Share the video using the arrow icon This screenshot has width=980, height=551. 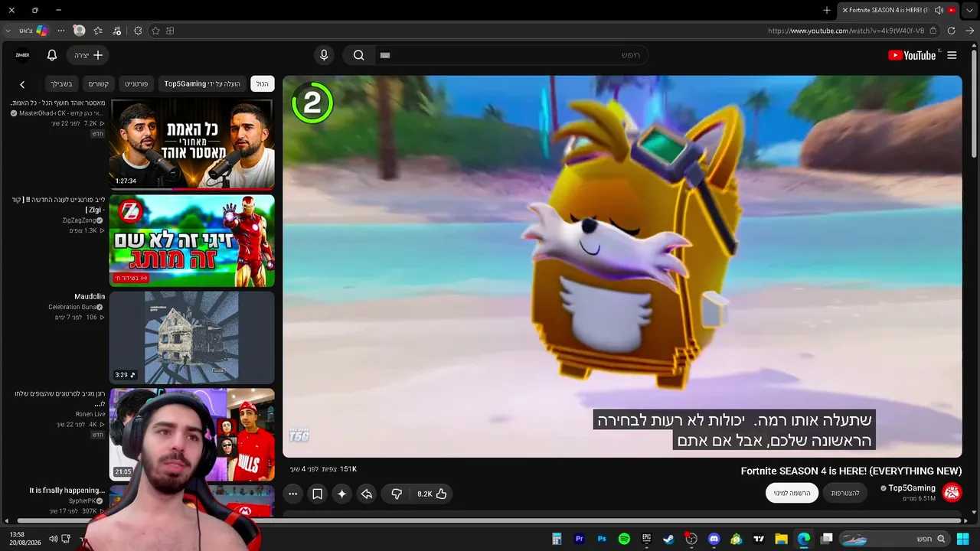click(367, 494)
